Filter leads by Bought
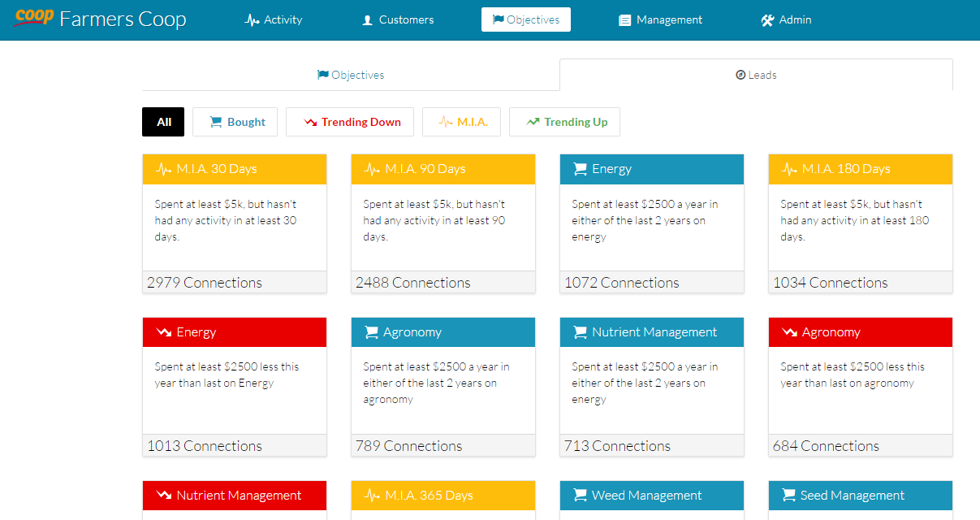The image size is (980, 520). coord(235,122)
